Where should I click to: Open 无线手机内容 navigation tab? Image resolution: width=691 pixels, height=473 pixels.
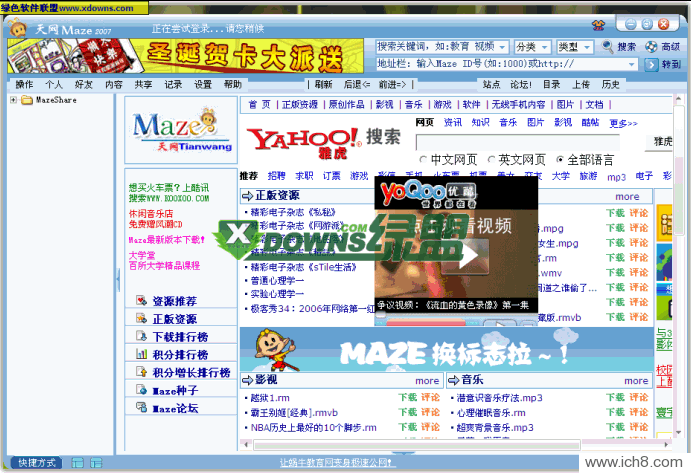point(518,104)
